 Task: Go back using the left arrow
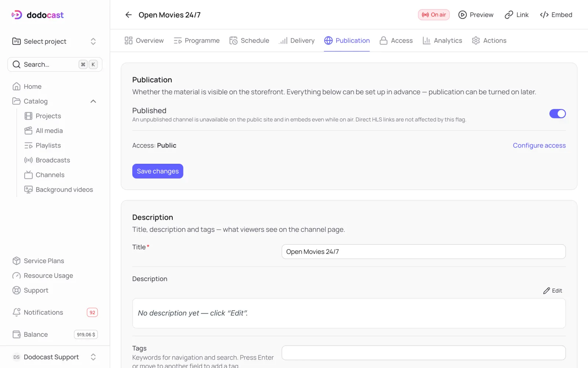pyautogui.click(x=128, y=15)
